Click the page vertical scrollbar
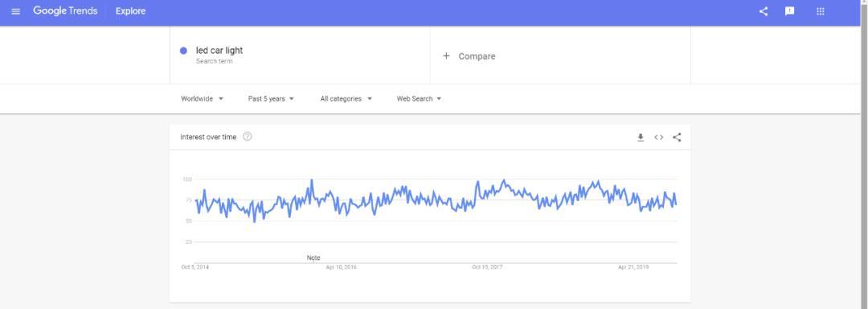 click(864, 154)
